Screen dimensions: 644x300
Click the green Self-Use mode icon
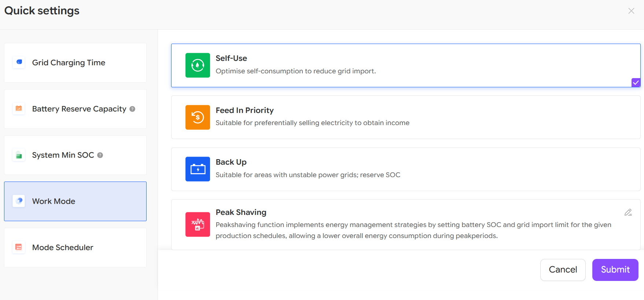(198, 65)
